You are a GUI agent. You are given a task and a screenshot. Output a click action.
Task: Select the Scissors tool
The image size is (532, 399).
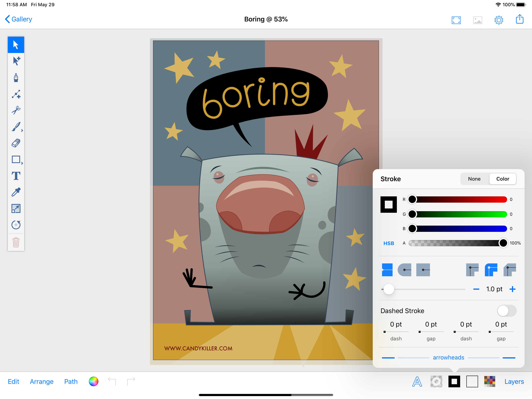coord(16,110)
